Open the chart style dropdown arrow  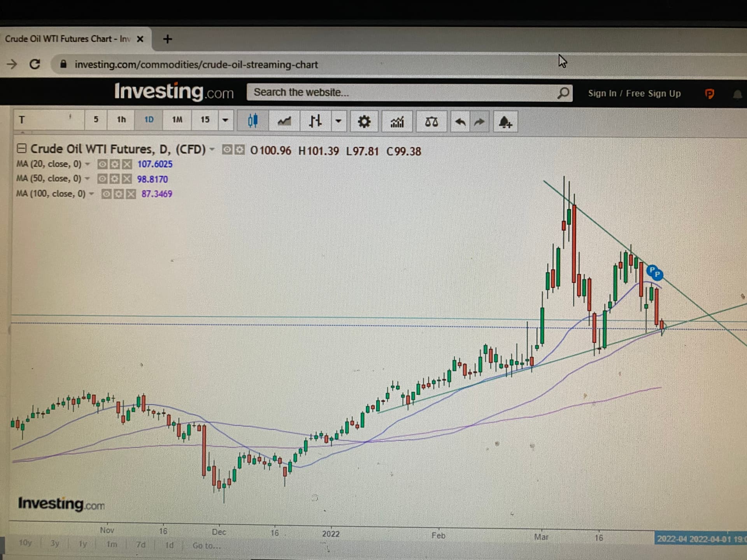pyautogui.click(x=338, y=121)
